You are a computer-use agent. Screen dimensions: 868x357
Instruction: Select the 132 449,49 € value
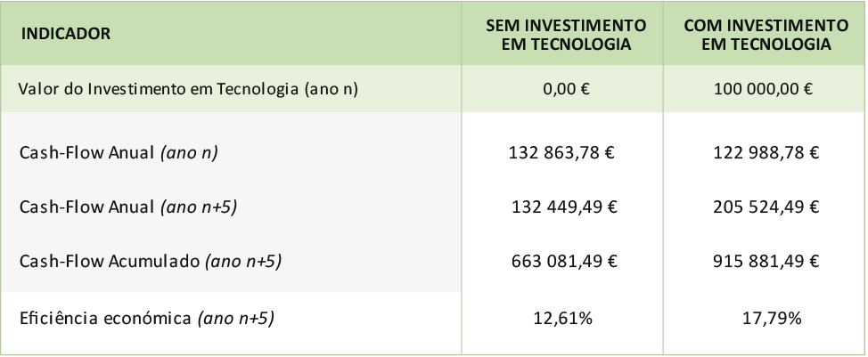click(565, 207)
